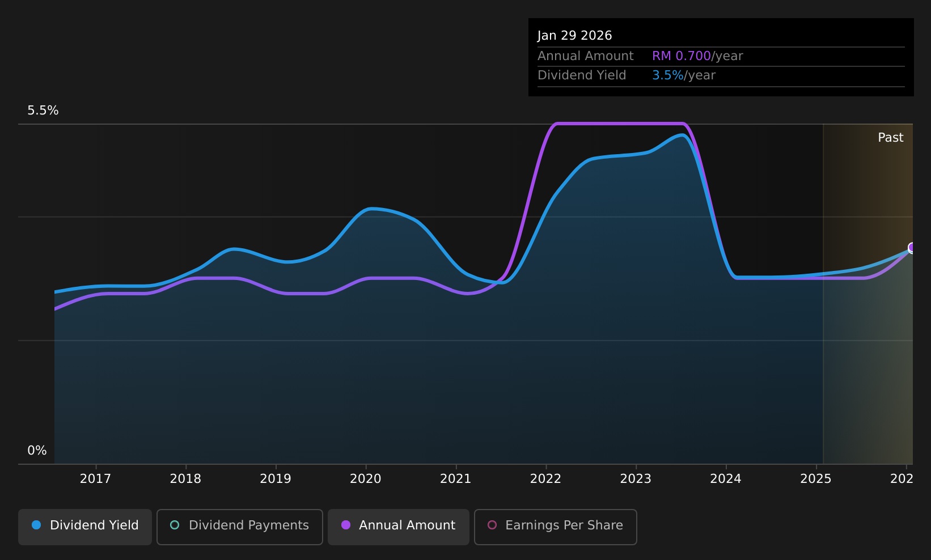The image size is (931, 560).
Task: Click the 0% y-axis label
Action: click(37, 451)
